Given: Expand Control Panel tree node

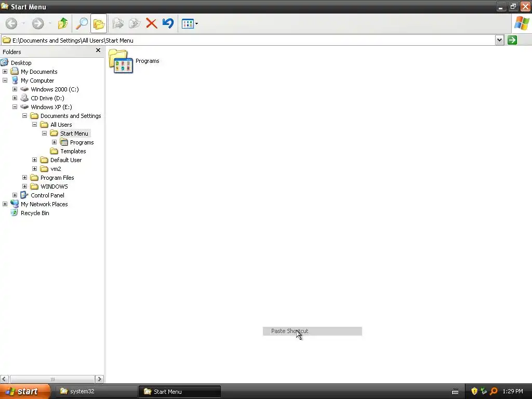Looking at the screenshot, I should pos(15,195).
